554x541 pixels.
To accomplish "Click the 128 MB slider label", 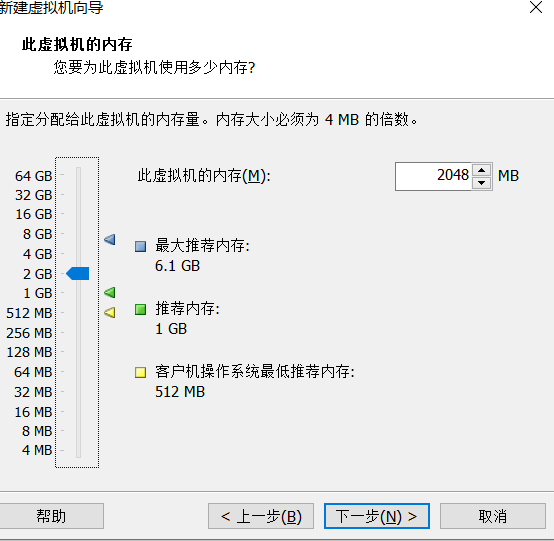I will pos(29,352).
